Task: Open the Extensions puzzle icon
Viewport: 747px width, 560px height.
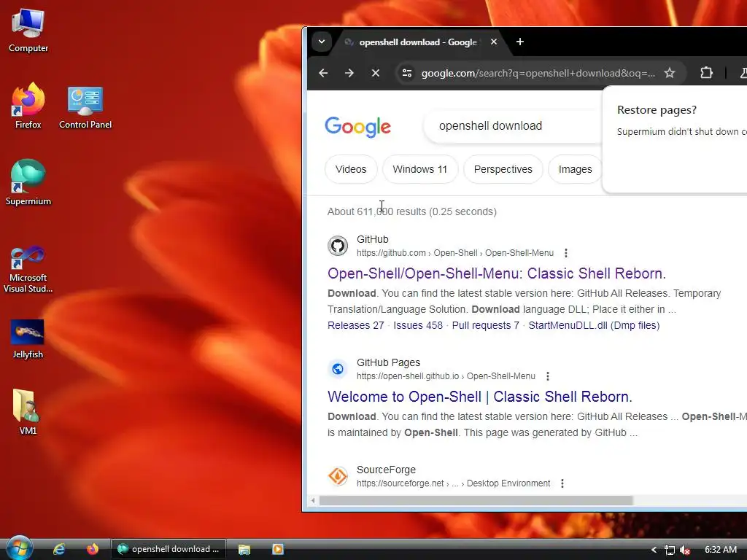Action: [706, 73]
